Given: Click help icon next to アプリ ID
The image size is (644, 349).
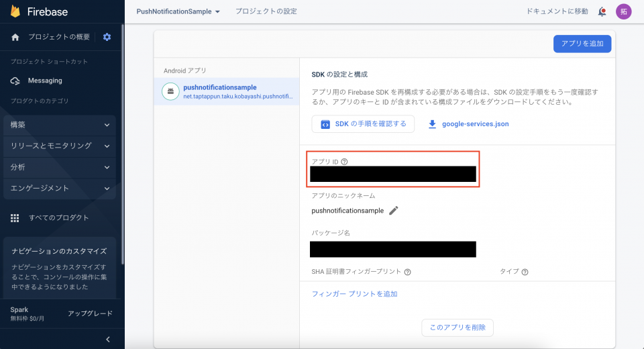Looking at the screenshot, I should tap(344, 162).
